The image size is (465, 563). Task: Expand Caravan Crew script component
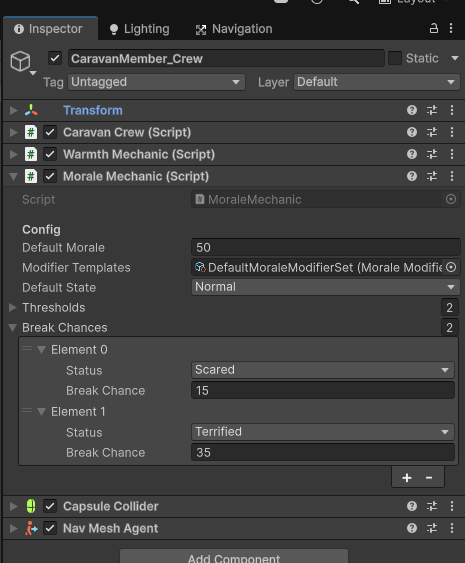tap(13, 132)
